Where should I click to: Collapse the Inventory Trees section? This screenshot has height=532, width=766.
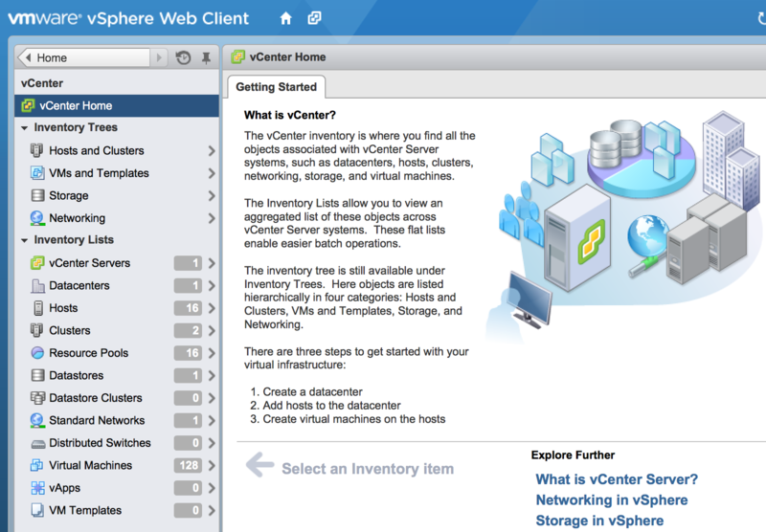coord(25,128)
